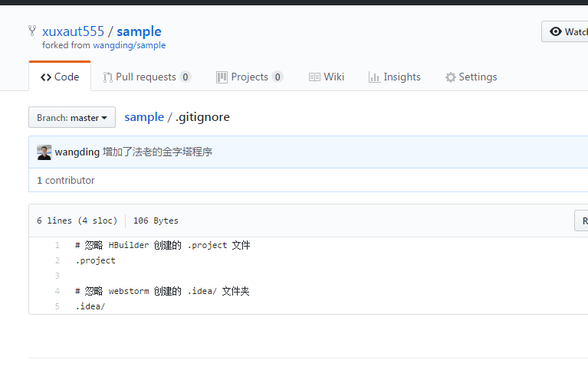Viewport: 588px width, 366px height.
Task: Click the fork icon beside the repository name
Action: (32, 31)
